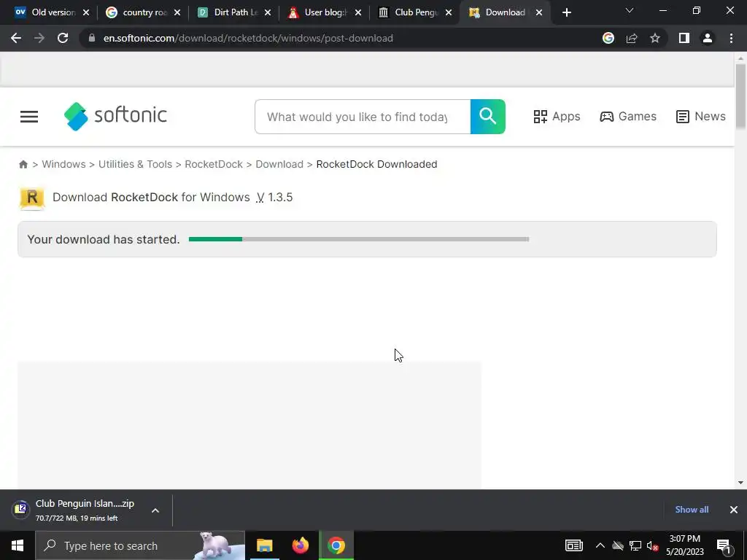Open a new browser tab
Image resolution: width=747 pixels, height=560 pixels.
coord(566,12)
